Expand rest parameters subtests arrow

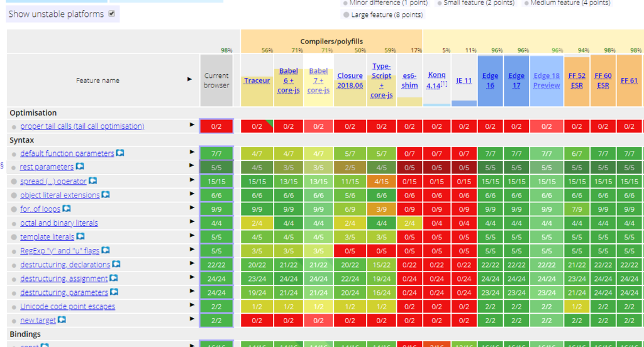coord(192,165)
